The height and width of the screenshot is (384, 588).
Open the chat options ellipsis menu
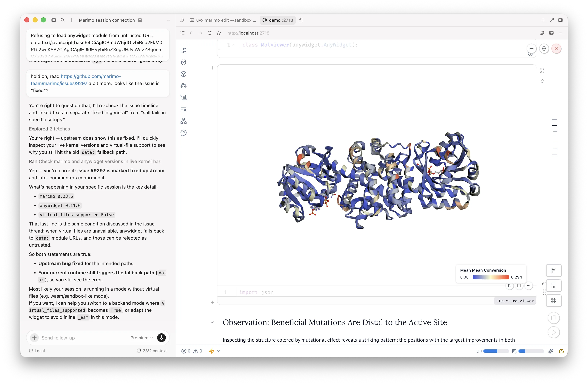pyautogui.click(x=168, y=20)
